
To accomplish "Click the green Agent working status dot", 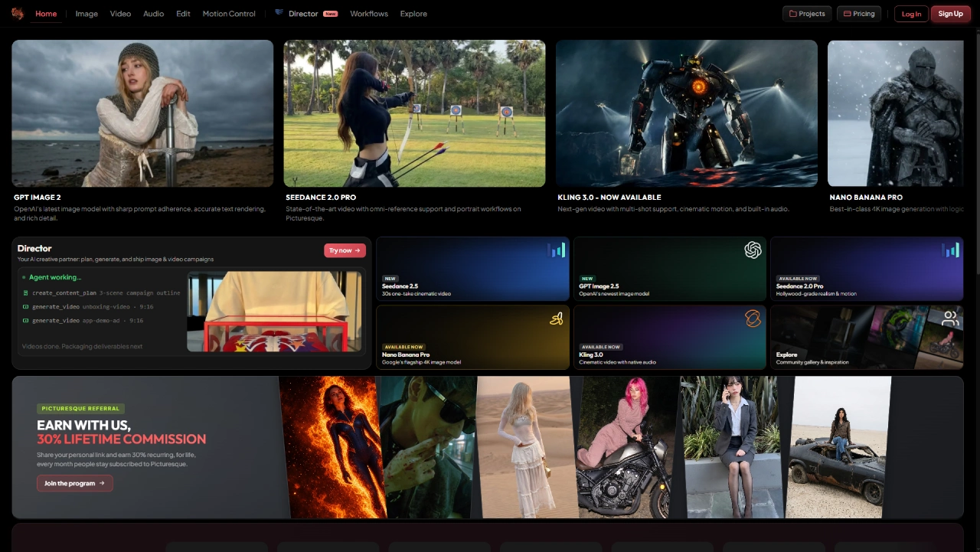I will coord(24,278).
